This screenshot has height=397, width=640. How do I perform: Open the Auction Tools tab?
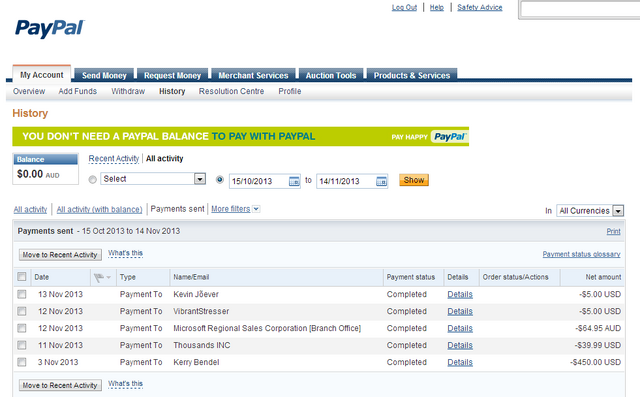pos(331,75)
